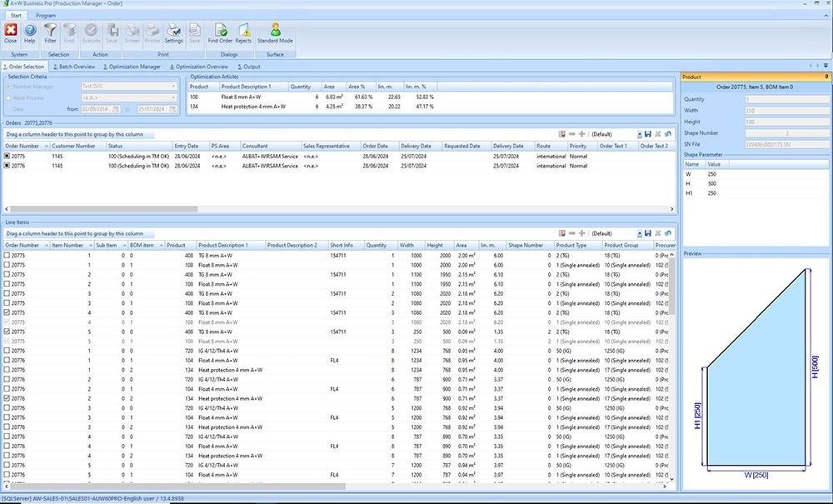Open print Settings icon

tap(173, 32)
